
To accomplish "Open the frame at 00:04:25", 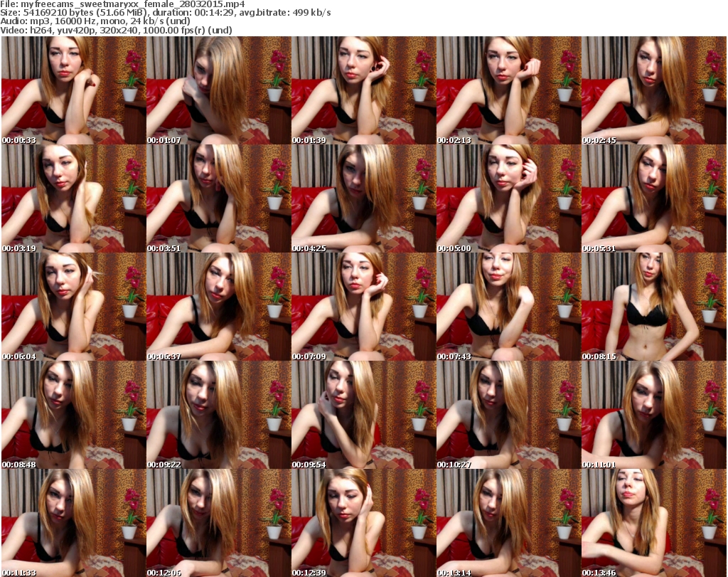I will coord(364,198).
